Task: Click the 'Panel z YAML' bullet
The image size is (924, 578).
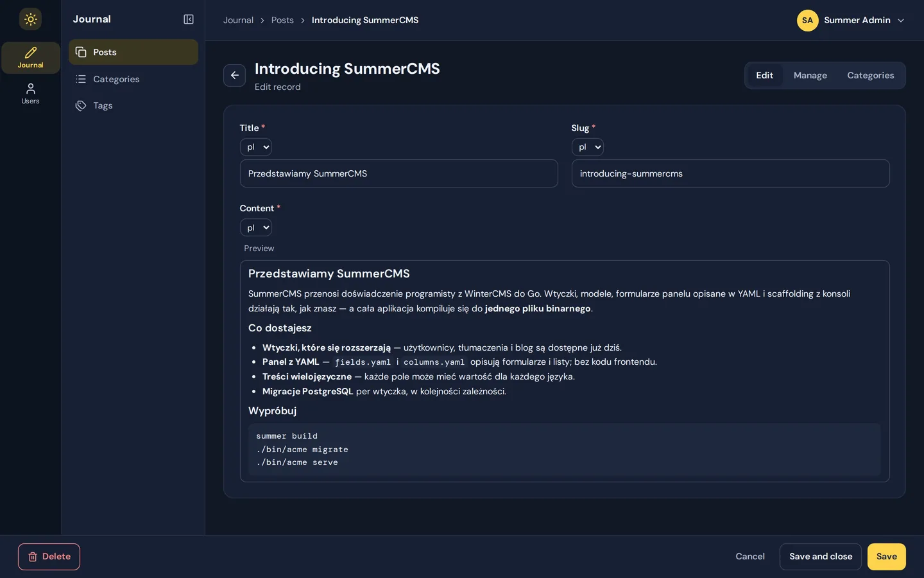Action: (459, 362)
